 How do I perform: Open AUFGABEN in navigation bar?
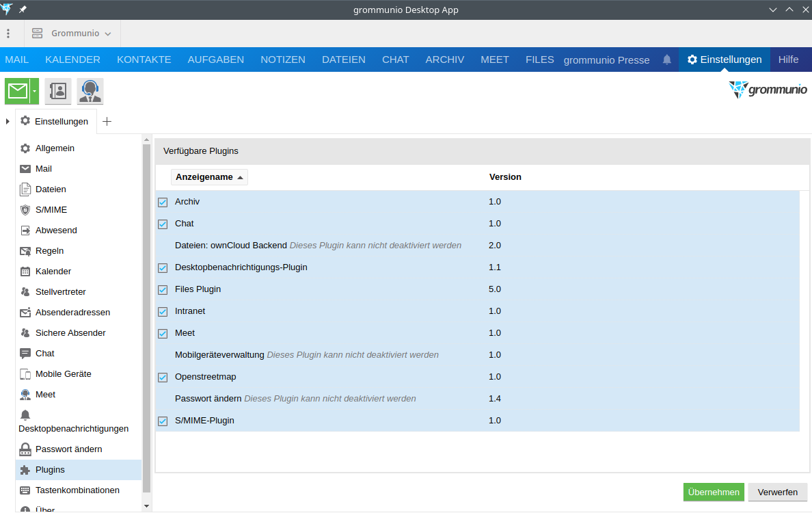[215, 60]
